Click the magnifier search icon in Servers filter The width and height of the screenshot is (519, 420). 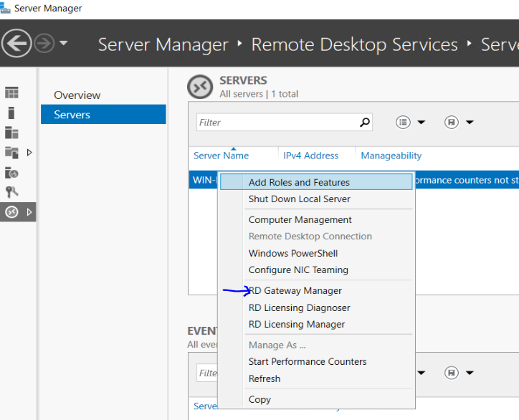(x=365, y=123)
